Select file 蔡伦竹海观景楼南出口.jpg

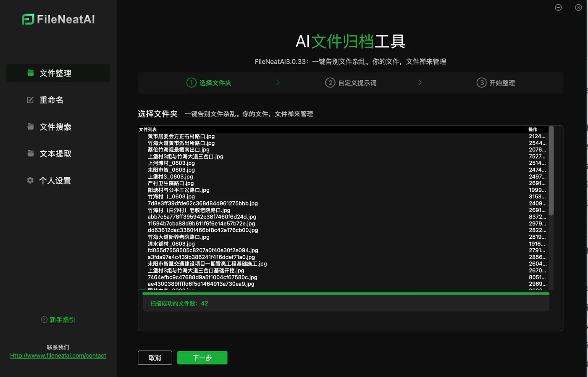[x=178, y=150]
